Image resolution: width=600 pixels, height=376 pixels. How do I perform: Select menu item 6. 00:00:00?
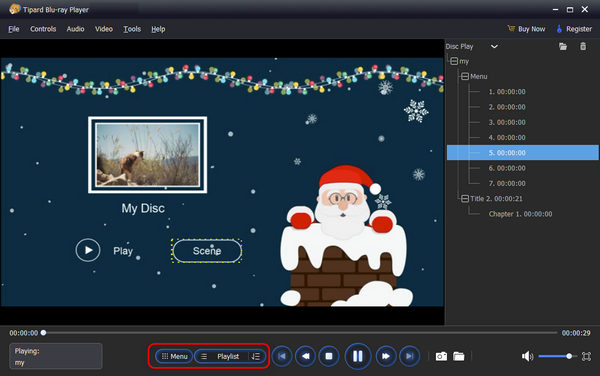click(507, 168)
